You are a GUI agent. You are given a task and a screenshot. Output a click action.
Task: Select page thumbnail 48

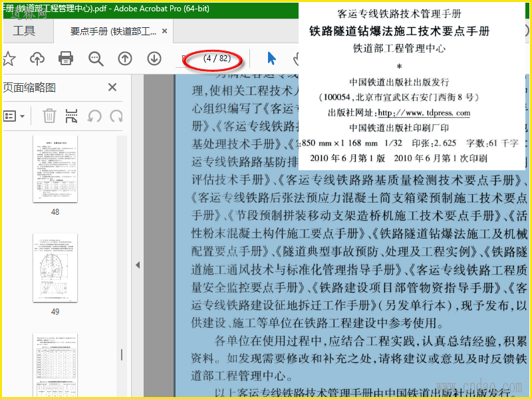tap(55, 169)
